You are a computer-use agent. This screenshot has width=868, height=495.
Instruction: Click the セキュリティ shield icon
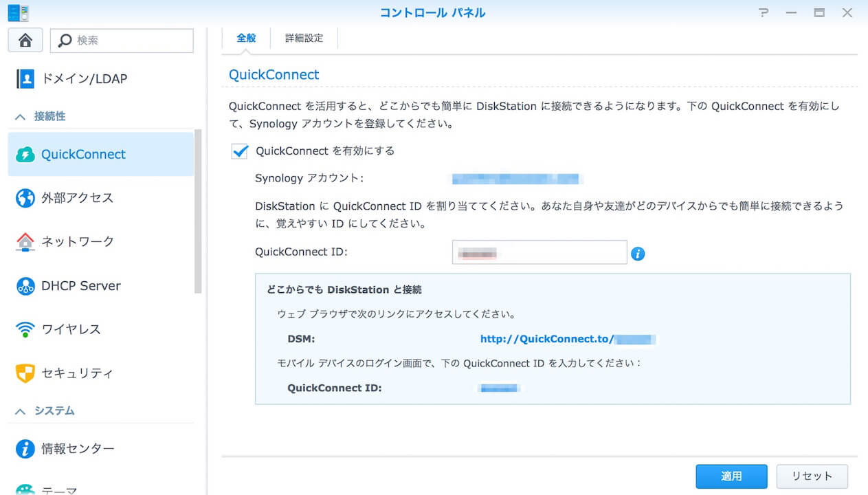point(25,373)
